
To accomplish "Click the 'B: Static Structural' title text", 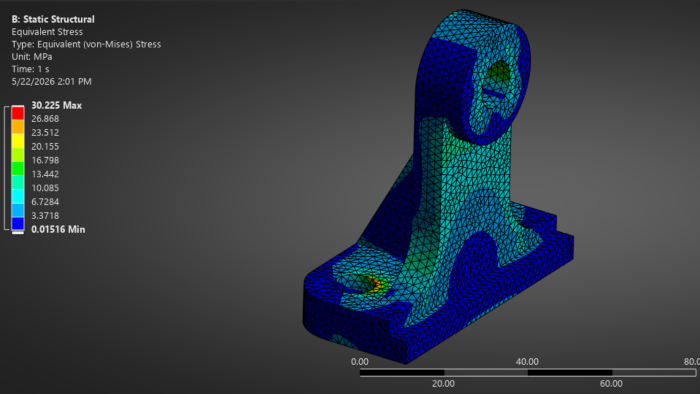I will [x=53, y=19].
